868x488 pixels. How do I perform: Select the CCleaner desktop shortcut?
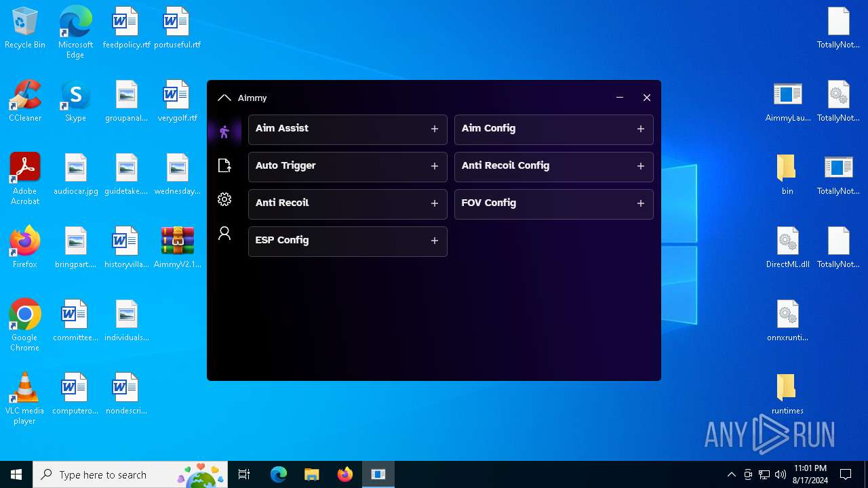click(x=25, y=102)
